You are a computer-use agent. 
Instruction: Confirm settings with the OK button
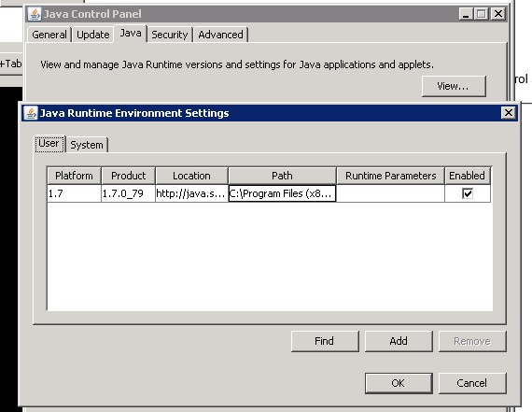tap(399, 383)
